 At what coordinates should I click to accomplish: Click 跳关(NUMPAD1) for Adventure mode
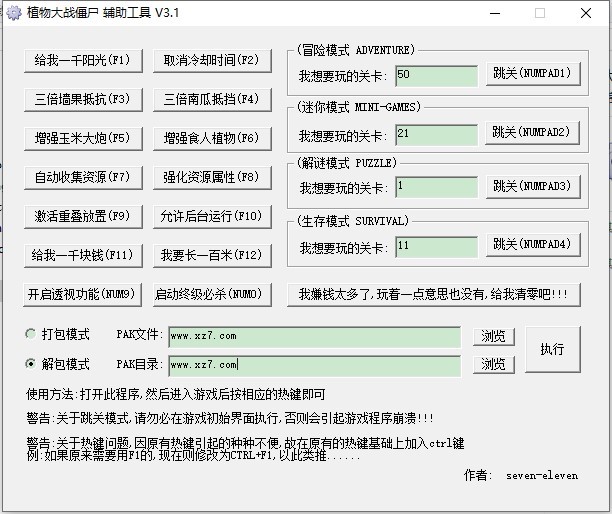coord(533,74)
